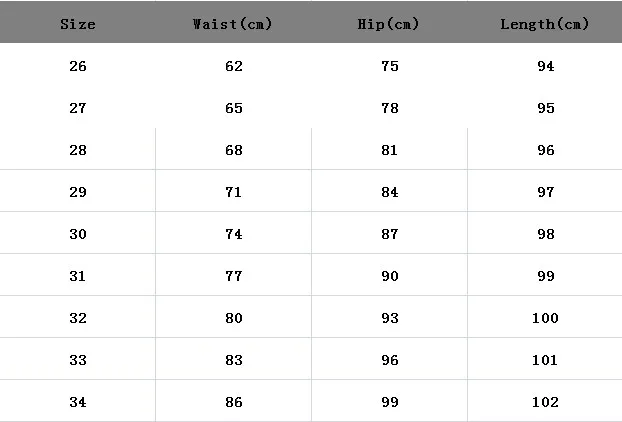Select waist value 71

pyautogui.click(x=233, y=192)
